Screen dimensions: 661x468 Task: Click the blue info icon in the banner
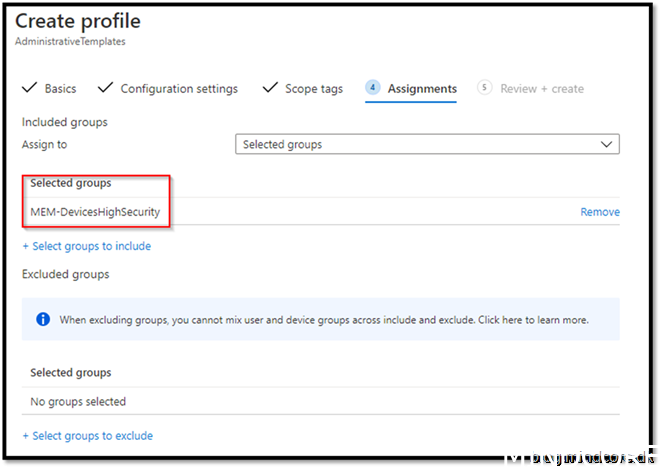43,320
